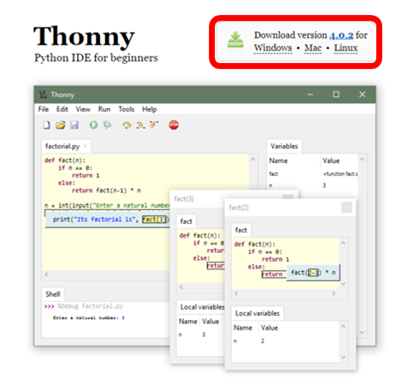Click the n row in fact(2) local variables
This screenshot has width=407, height=392.
tap(285, 341)
